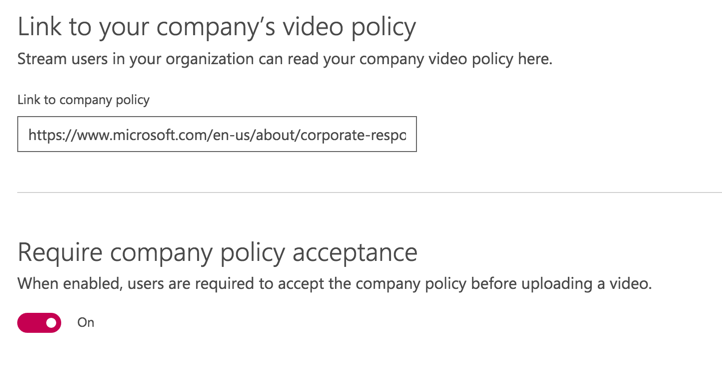This screenshot has height=383, width=722.
Task: Click the "When enabled, users are required" description
Action: tap(335, 284)
